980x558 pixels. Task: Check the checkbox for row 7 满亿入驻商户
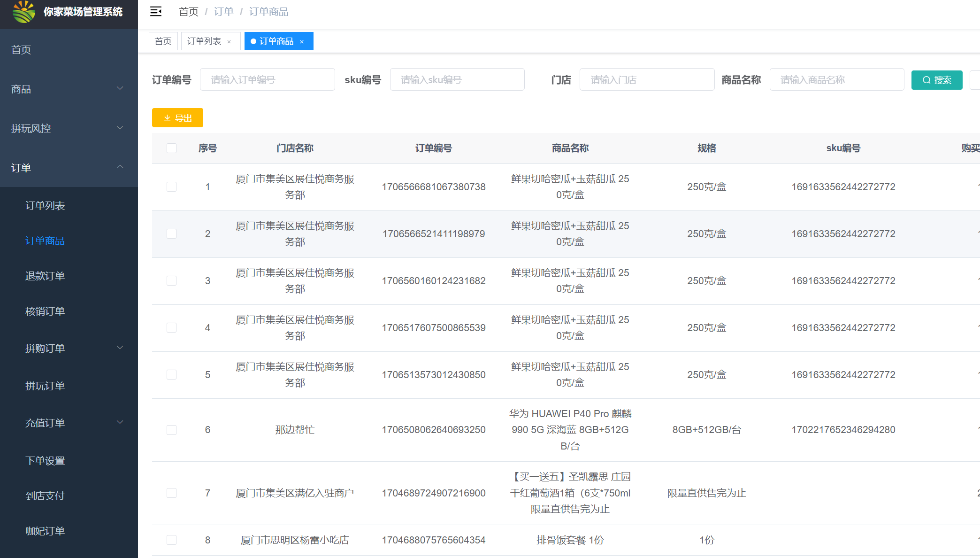tap(172, 493)
